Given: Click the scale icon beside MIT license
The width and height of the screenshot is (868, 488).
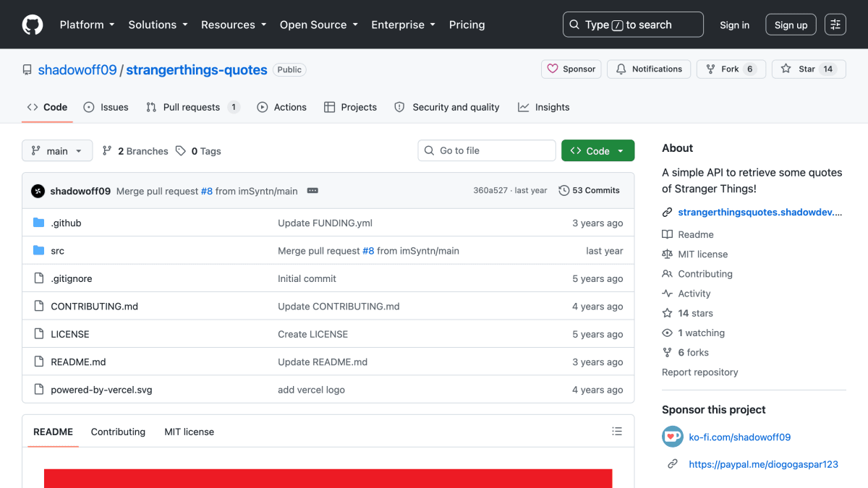Looking at the screenshot, I should click(x=667, y=254).
